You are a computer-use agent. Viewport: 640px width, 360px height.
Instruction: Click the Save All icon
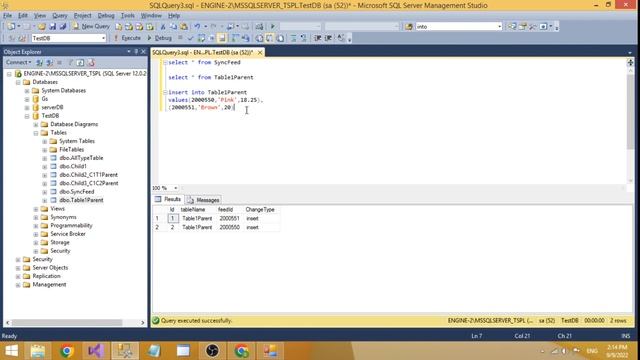click(x=62, y=27)
